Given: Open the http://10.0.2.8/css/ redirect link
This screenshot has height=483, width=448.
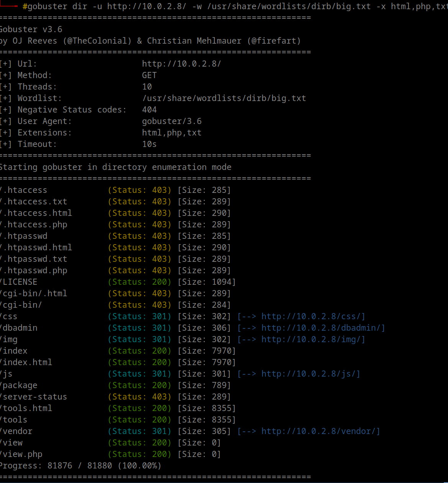Looking at the screenshot, I should [x=313, y=317].
